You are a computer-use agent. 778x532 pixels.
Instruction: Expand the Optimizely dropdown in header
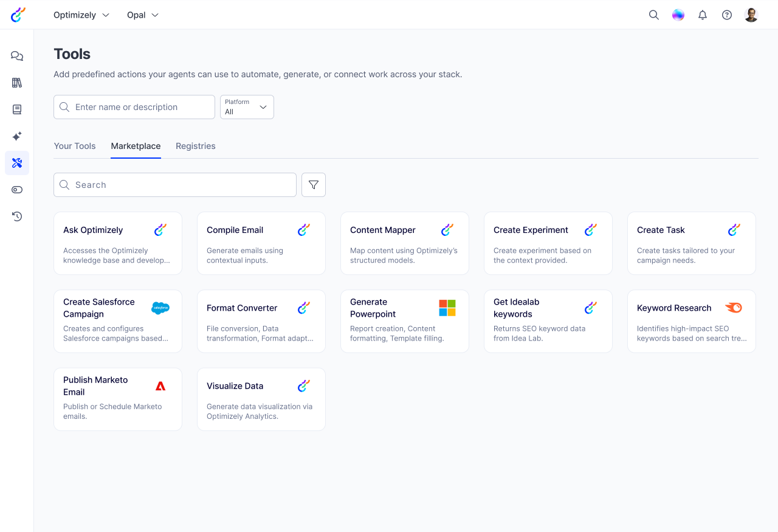81,15
